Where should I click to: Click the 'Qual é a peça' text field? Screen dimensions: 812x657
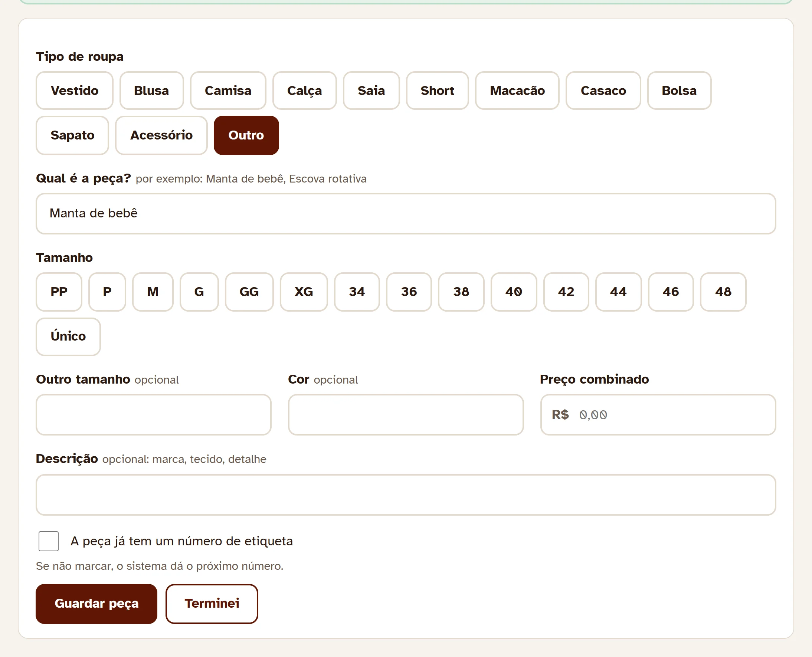pyautogui.click(x=406, y=214)
